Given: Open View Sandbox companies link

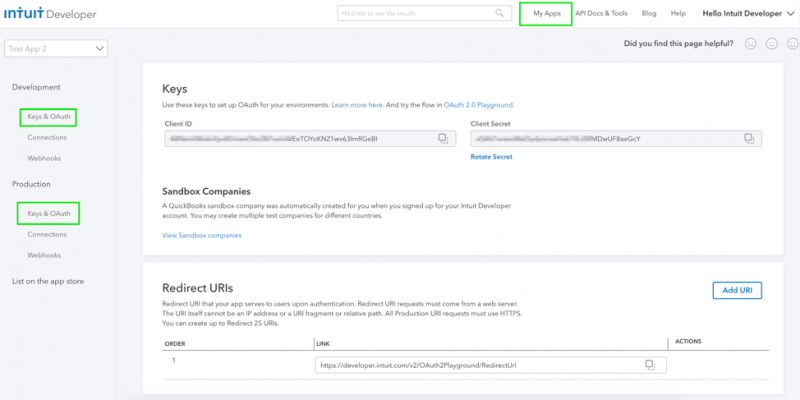Looking at the screenshot, I should [x=202, y=235].
